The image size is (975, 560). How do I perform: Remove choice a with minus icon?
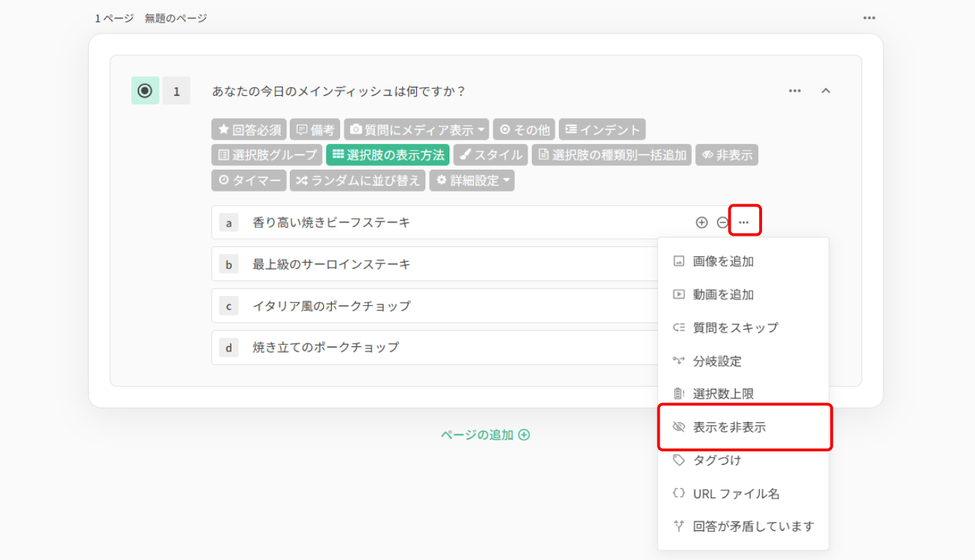721,222
